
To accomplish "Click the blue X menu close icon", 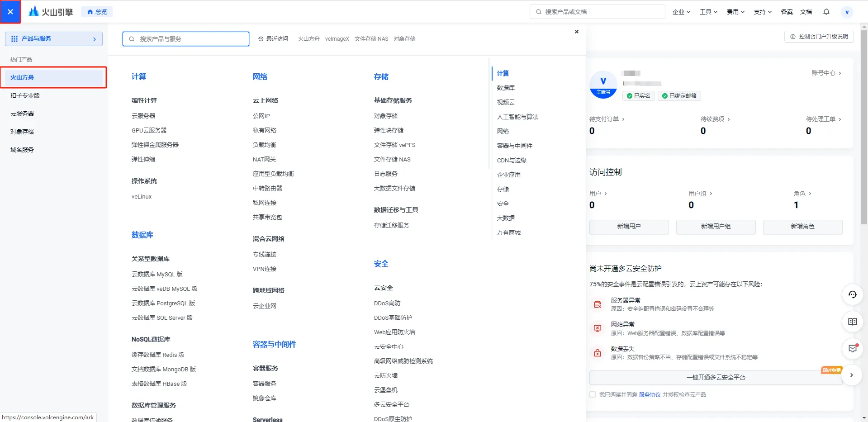I will tap(10, 12).
